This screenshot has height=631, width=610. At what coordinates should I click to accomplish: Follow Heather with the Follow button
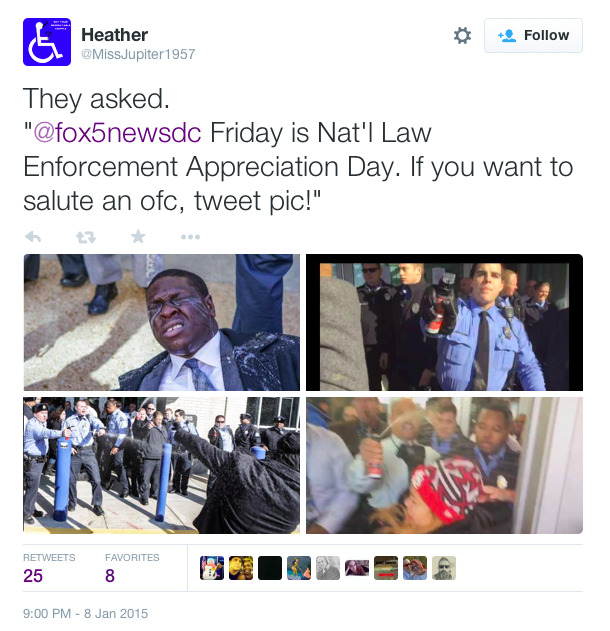[533, 35]
